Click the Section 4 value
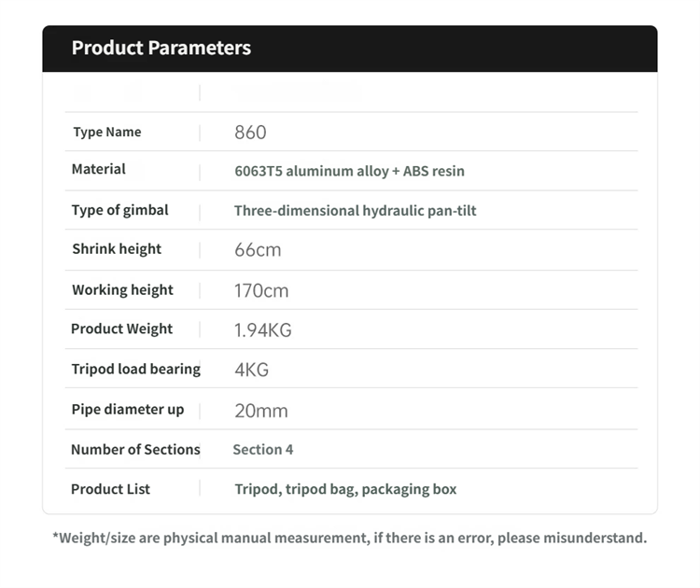 263,450
